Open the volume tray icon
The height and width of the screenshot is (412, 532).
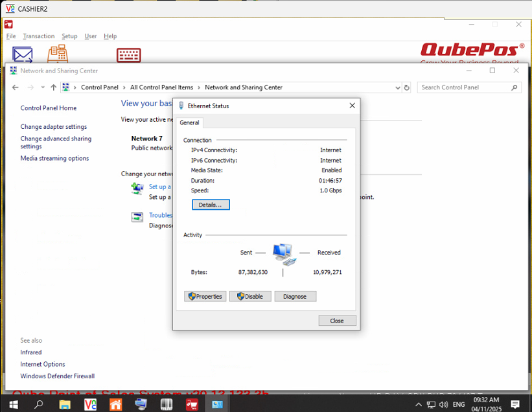tap(443, 404)
